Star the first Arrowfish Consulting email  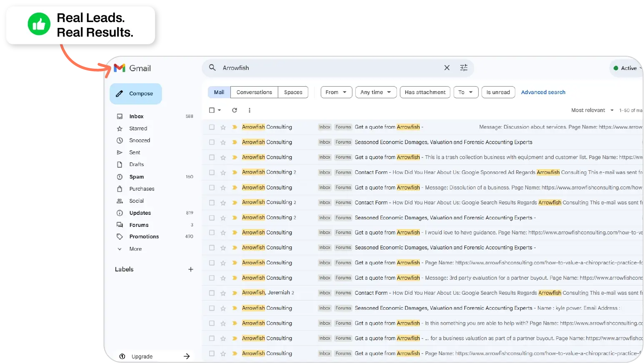223,127
